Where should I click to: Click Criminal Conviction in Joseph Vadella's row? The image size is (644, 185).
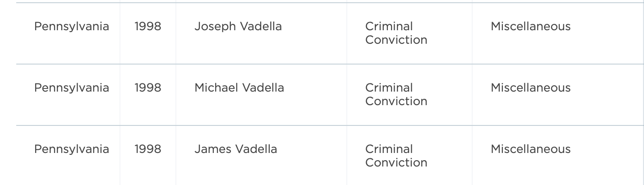[x=396, y=33]
